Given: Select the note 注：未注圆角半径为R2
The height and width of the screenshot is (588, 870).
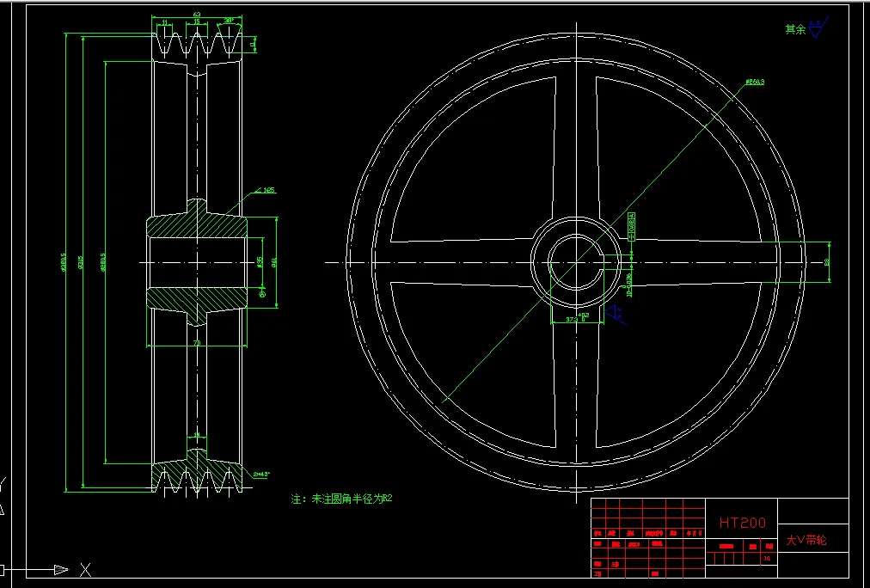Looking at the screenshot, I should click(x=342, y=499).
